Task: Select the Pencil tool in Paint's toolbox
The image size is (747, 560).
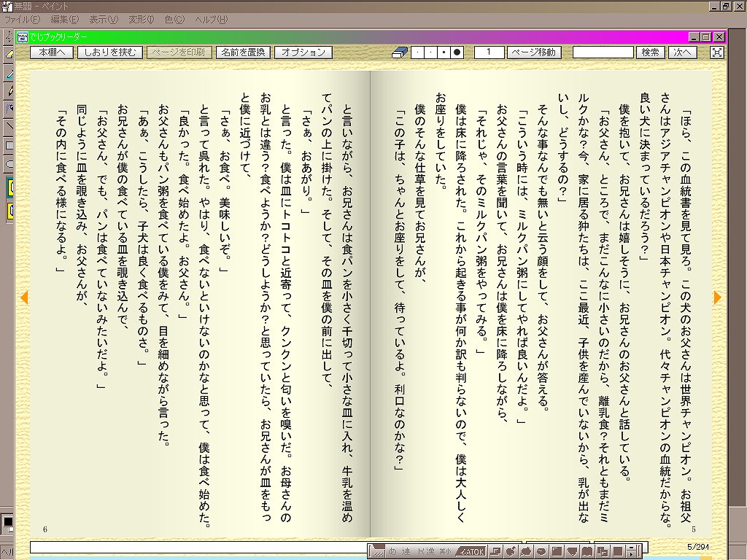Action: tap(9, 90)
